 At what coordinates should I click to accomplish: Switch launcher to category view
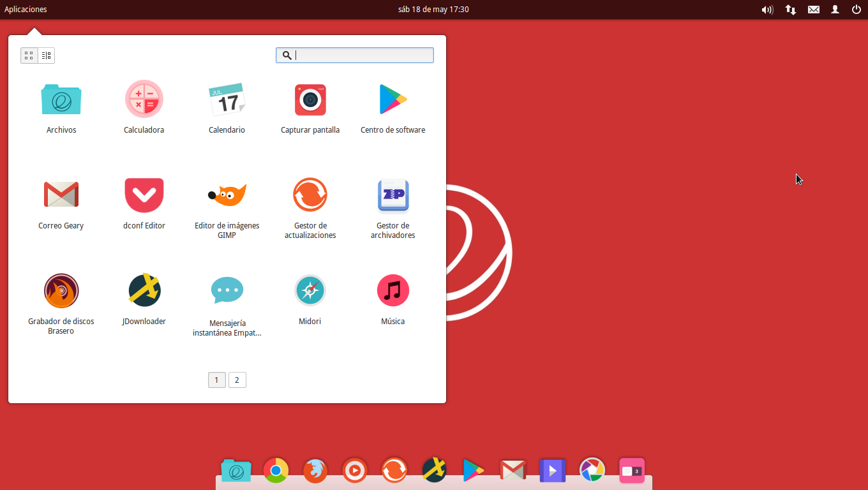[46, 56]
